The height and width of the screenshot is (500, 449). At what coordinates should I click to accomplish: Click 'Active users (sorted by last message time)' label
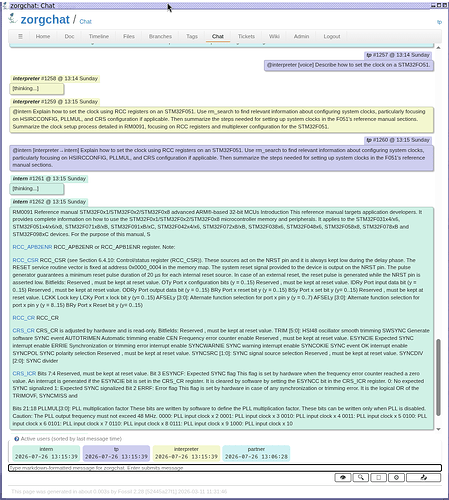pos(71,439)
